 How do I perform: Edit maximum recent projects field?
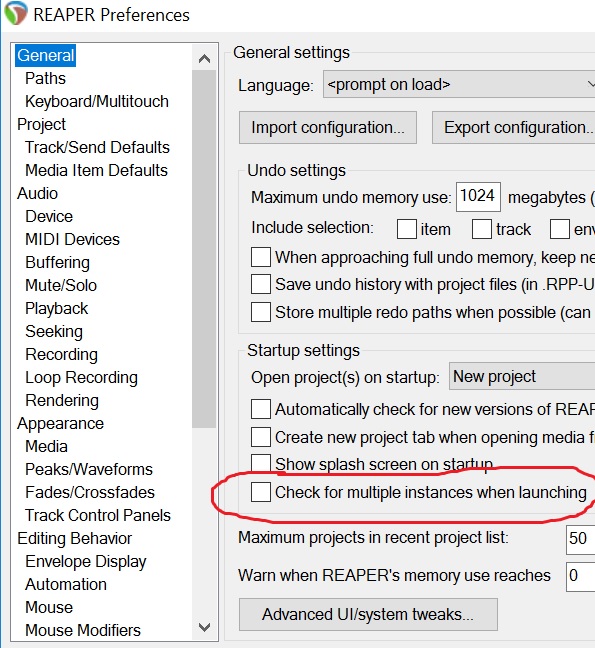[581, 539]
